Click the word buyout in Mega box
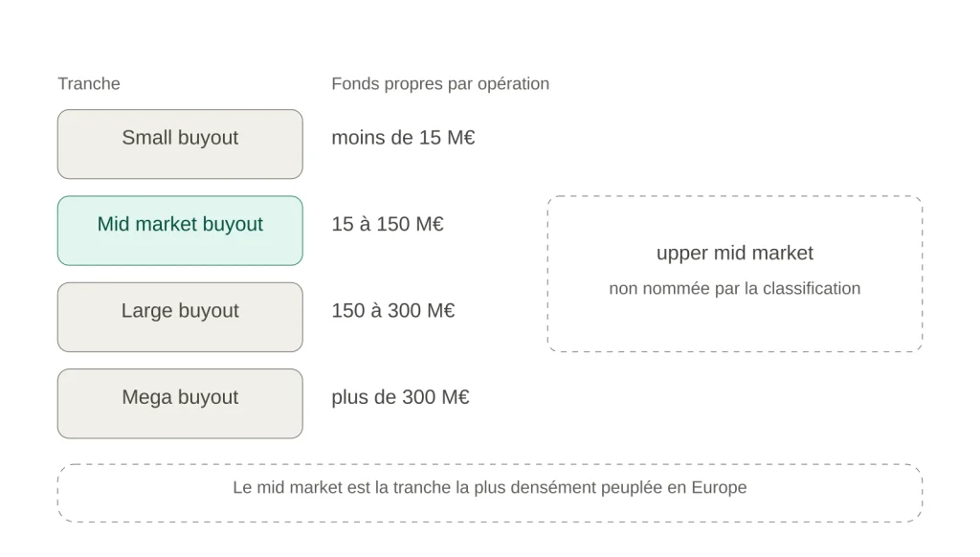Image resolution: width=980 pixels, height=557 pixels. click(x=208, y=397)
